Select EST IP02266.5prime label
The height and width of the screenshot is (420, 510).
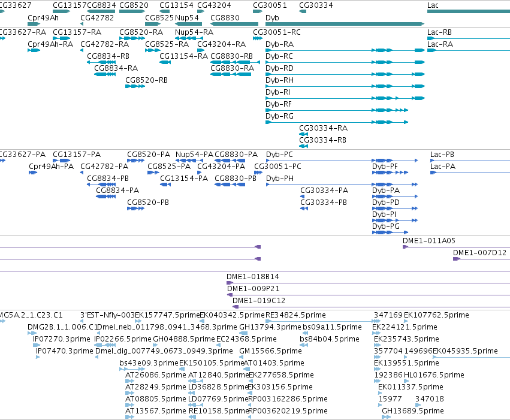[x=123, y=339]
